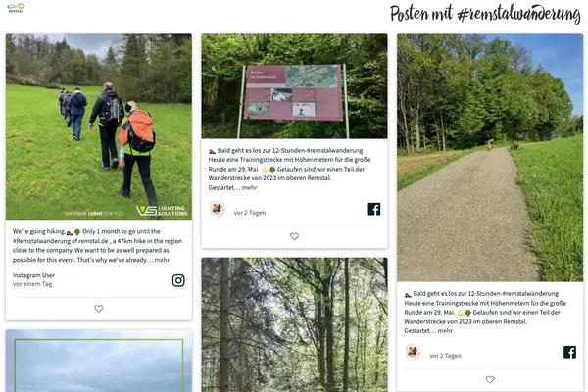The width and height of the screenshot is (588, 392).
Task: Like the info board Facebook post
Action: (294, 236)
